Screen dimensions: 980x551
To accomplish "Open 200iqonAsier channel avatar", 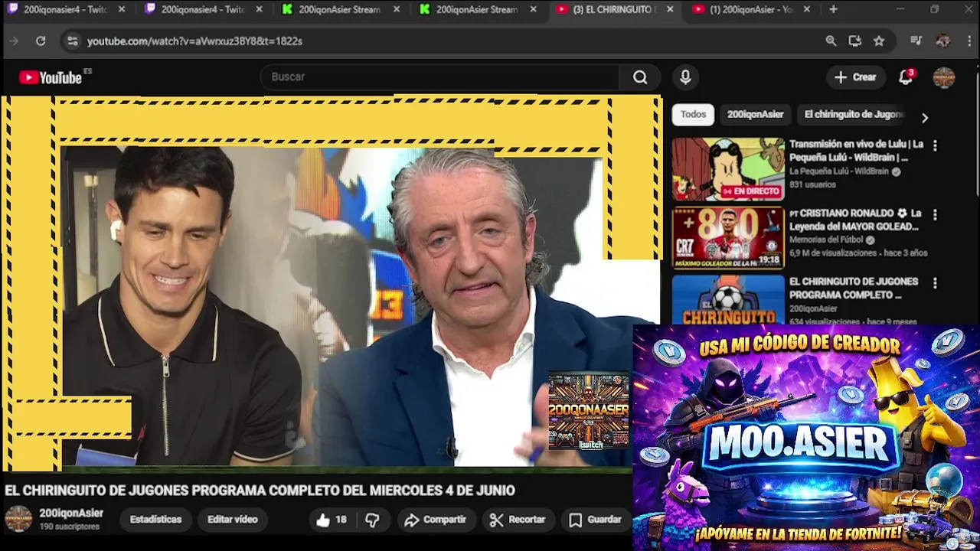I will (18, 519).
